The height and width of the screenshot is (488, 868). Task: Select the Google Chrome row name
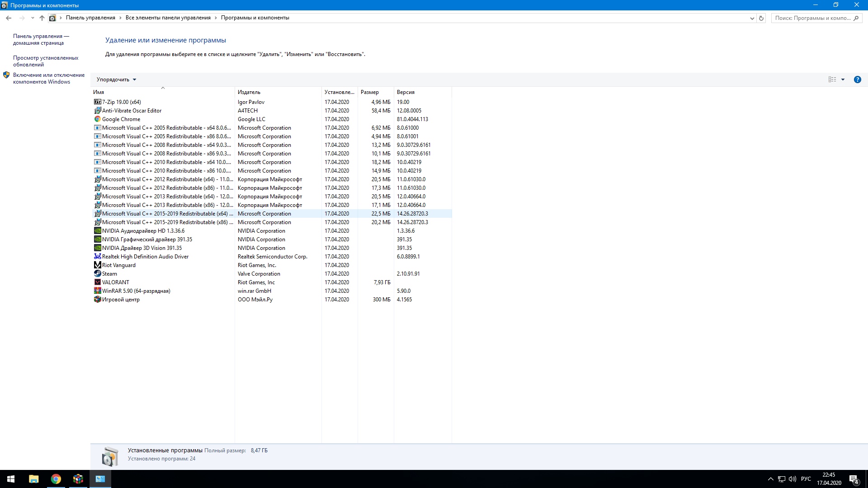click(x=121, y=119)
